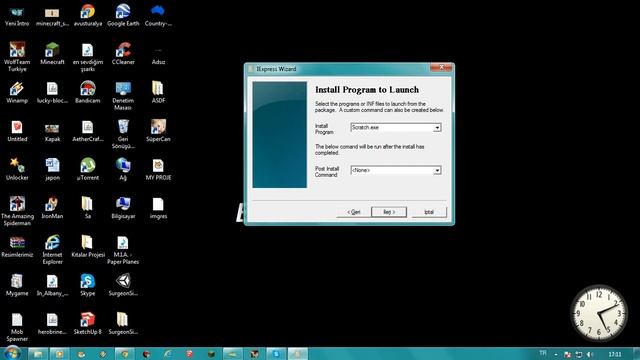Screen dimensions: 640x360
Task: Select the Sa folder on desktop
Action: pos(87,208)
